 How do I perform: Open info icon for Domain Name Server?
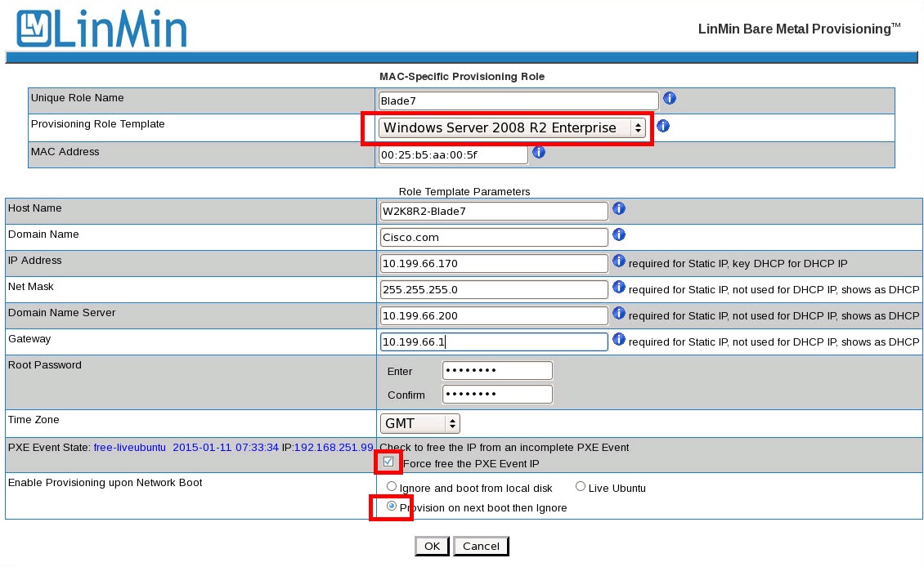click(619, 313)
